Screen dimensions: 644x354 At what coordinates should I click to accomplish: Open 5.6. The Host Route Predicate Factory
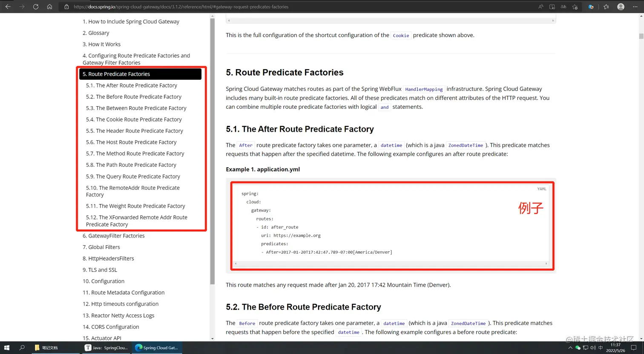[x=131, y=142]
